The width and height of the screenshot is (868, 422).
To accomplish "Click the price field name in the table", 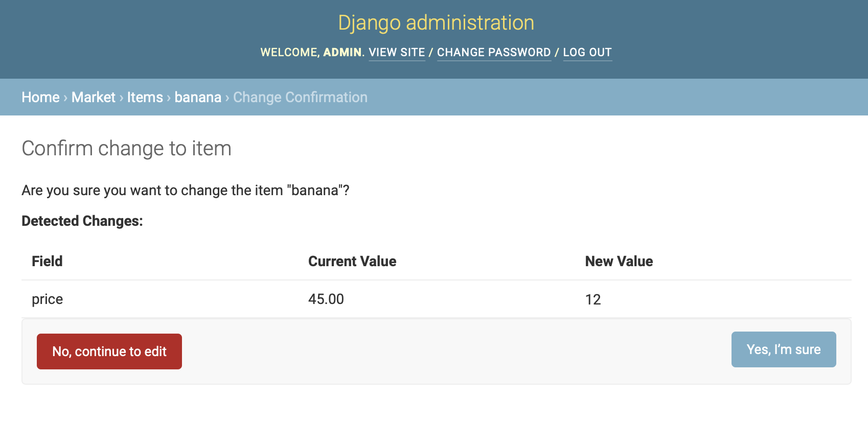I will click(47, 299).
